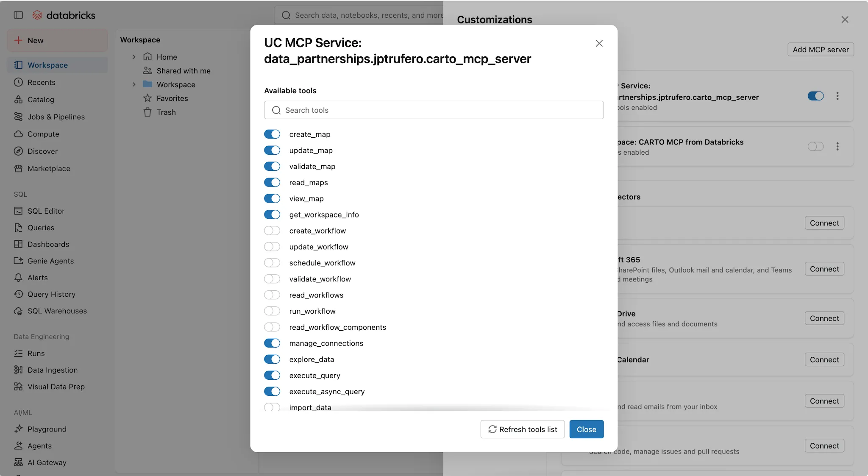Open the Playground sparkle icon
The height and width of the screenshot is (476, 868).
pyautogui.click(x=18, y=429)
